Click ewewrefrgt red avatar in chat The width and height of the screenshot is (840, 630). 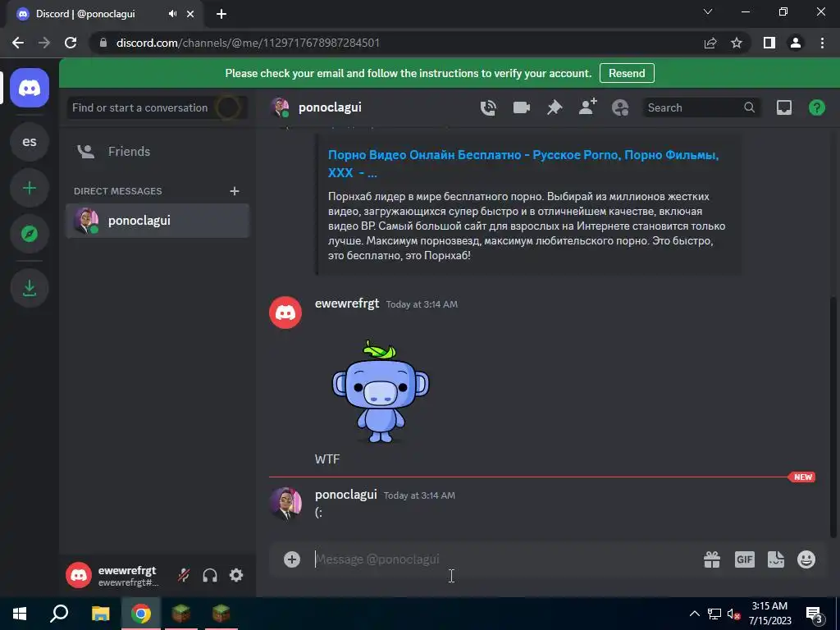285,313
